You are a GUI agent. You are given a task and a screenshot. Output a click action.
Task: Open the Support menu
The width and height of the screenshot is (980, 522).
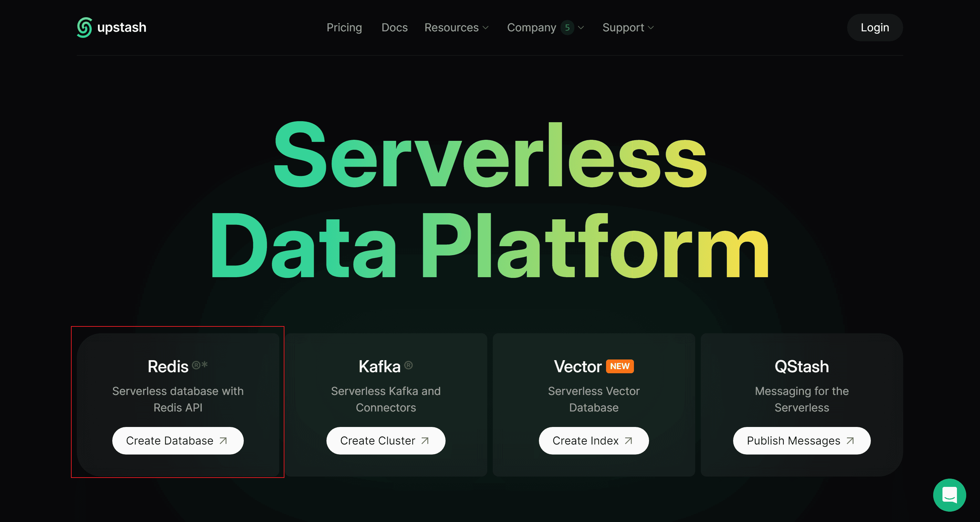[628, 28]
